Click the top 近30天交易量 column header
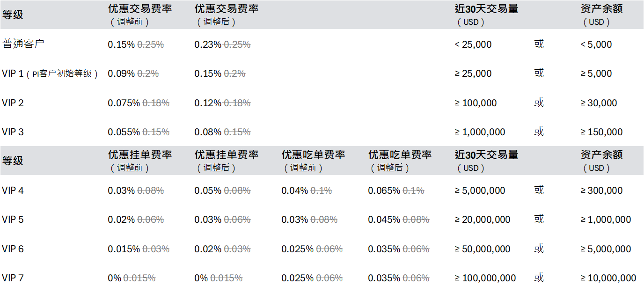Viewport: 644px width, 293px height. click(487, 15)
